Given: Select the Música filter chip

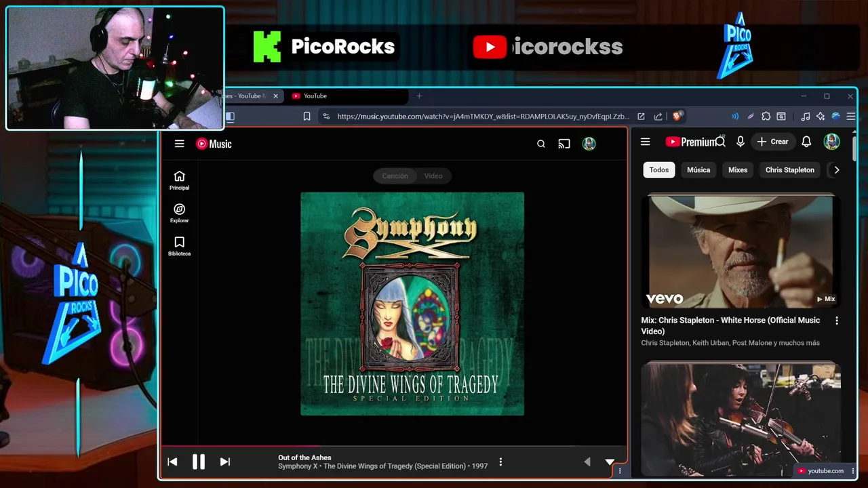Looking at the screenshot, I should [x=698, y=170].
